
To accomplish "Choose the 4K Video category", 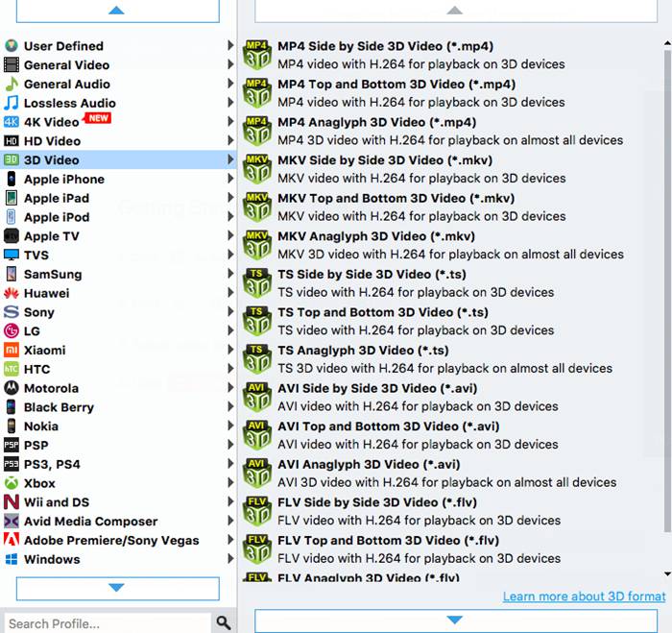I will 118,122.
